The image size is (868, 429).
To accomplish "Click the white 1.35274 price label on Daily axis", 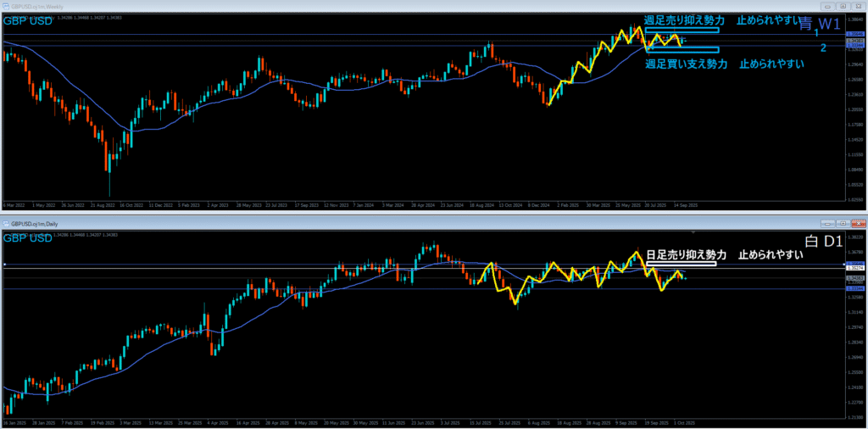I will 854,267.
